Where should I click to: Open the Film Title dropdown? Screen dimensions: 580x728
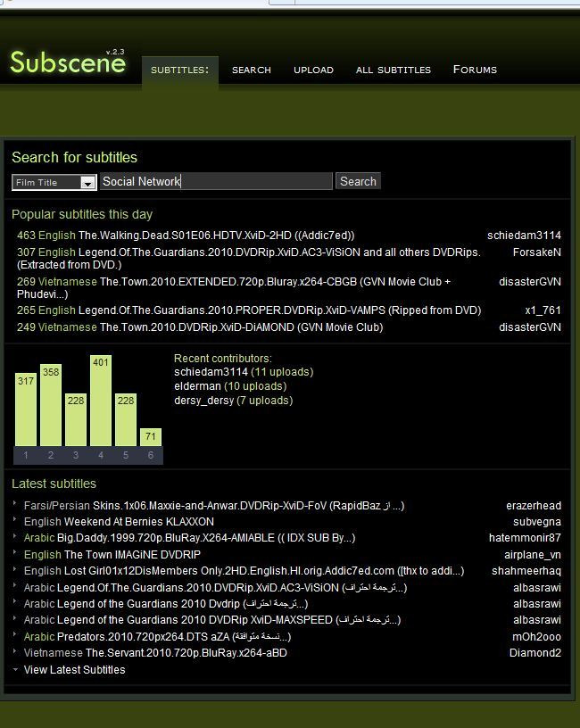coord(54,183)
